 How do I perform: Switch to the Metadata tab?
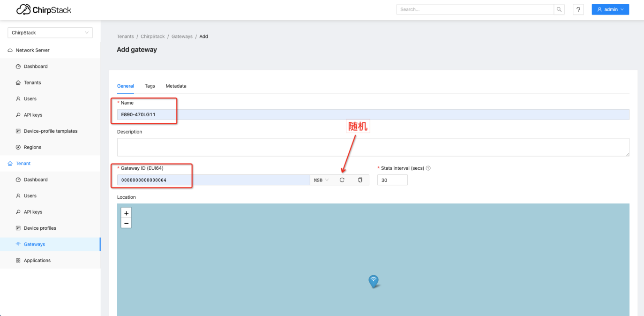point(176,86)
